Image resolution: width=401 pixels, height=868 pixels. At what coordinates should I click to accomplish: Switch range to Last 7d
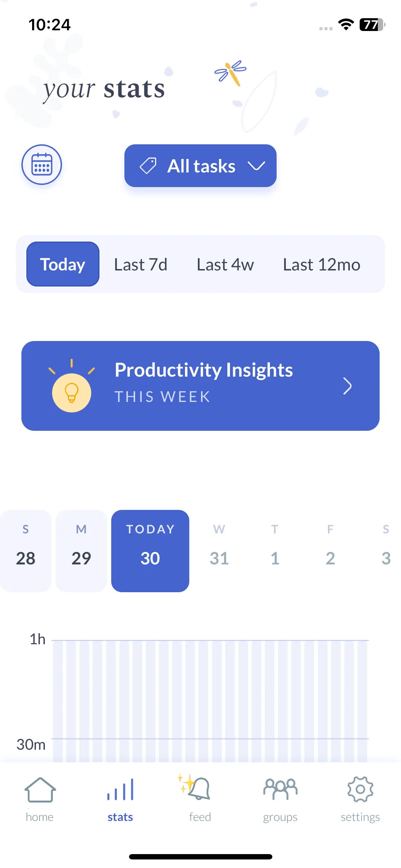pyautogui.click(x=140, y=264)
